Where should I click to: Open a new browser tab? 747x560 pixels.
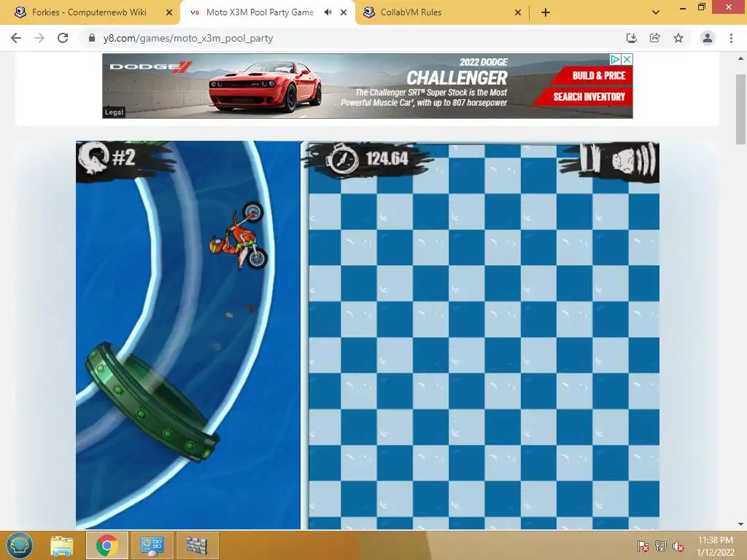546,12
